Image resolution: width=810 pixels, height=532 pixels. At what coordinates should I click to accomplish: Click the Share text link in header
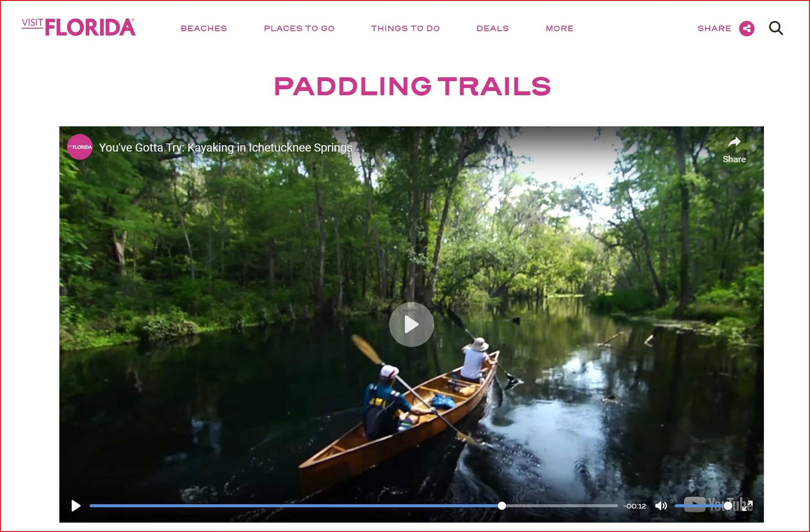[714, 28]
